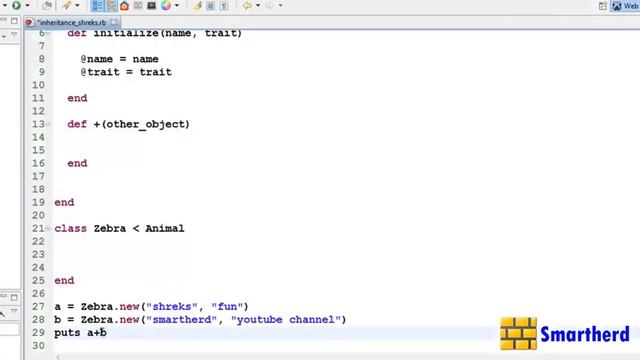The height and width of the screenshot is (360, 640).
Task: Open the black terminal toolbar icon
Action: 151,5
